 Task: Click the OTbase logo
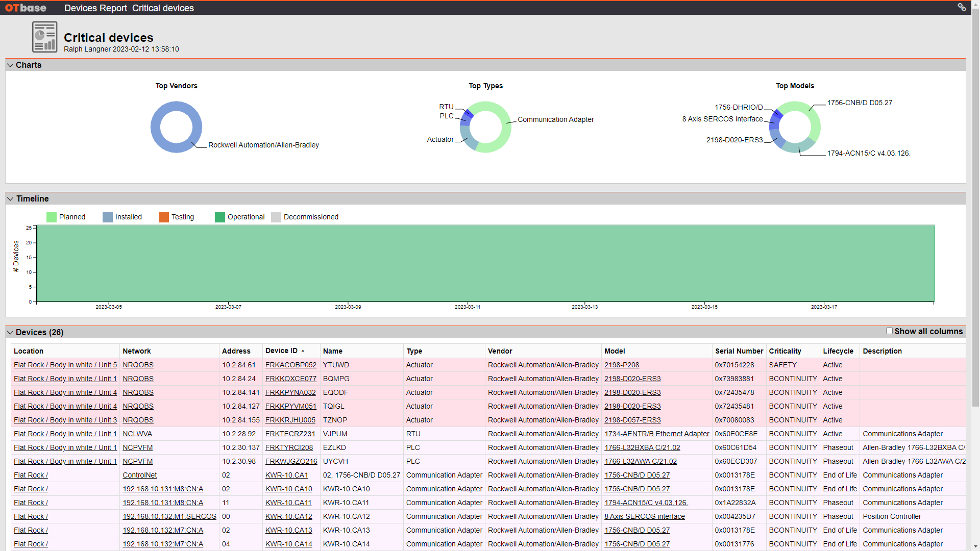pos(26,8)
